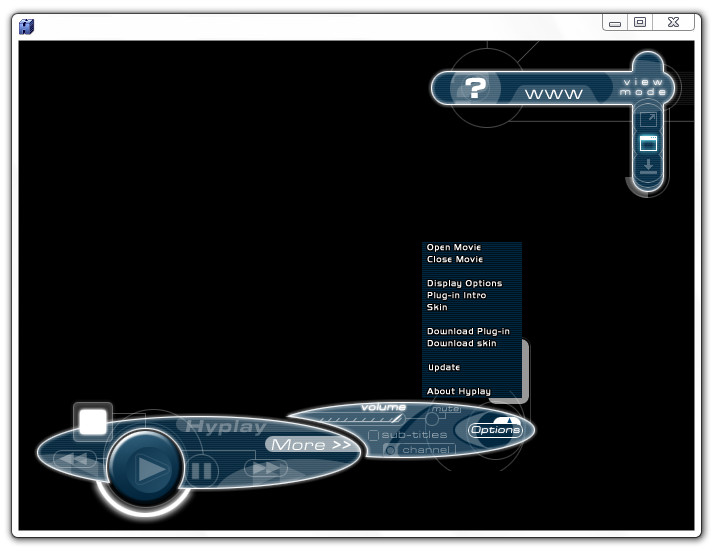The width and height of the screenshot is (716, 551).
Task: Choose Open Movie from the options menu
Action: (454, 247)
